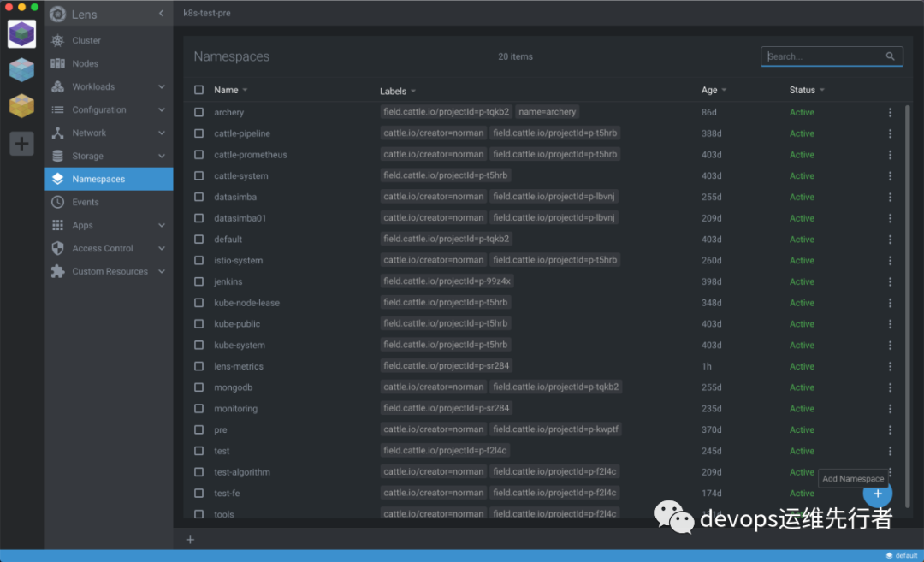Open the Events menu item
Screen dimensions: 924x562
point(109,202)
